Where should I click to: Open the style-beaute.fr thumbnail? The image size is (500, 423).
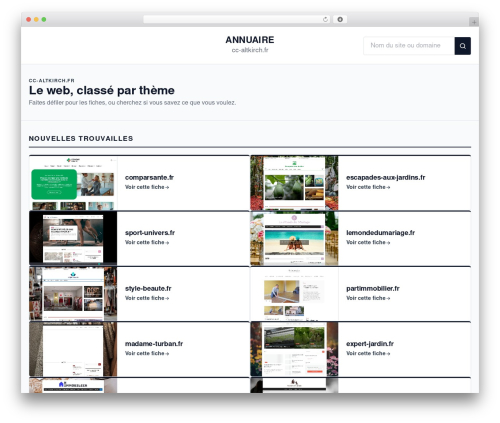tap(73, 294)
